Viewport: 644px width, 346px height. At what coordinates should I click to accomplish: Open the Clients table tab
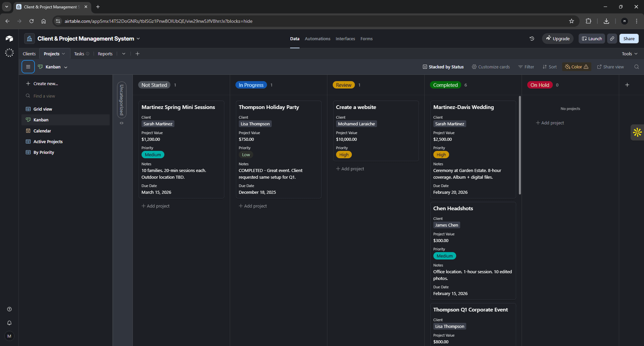[x=29, y=54]
